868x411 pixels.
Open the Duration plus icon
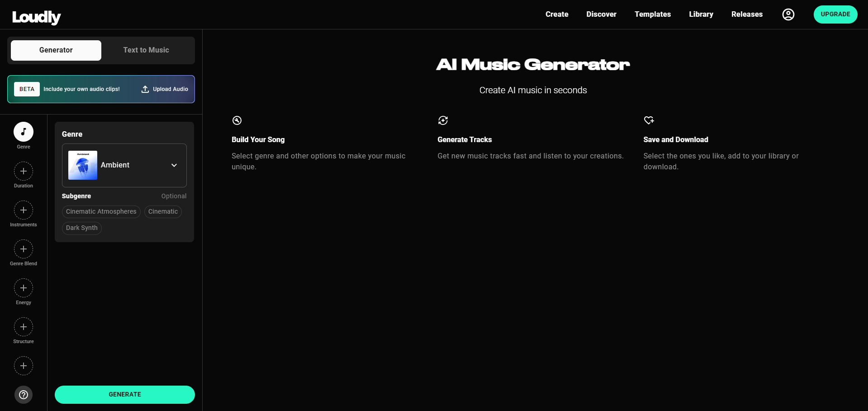(24, 171)
